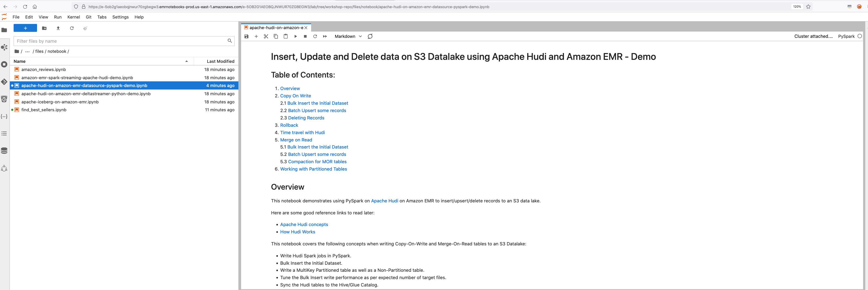Open the Run menu
This screenshot has height=290, width=868.
coord(57,17)
